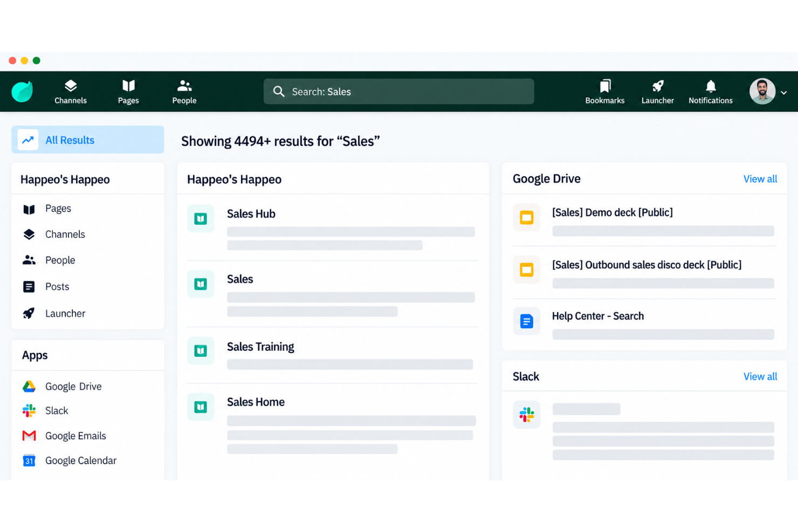The image size is (798, 532).
Task: Go to People in top navigation
Action: pyautogui.click(x=184, y=92)
